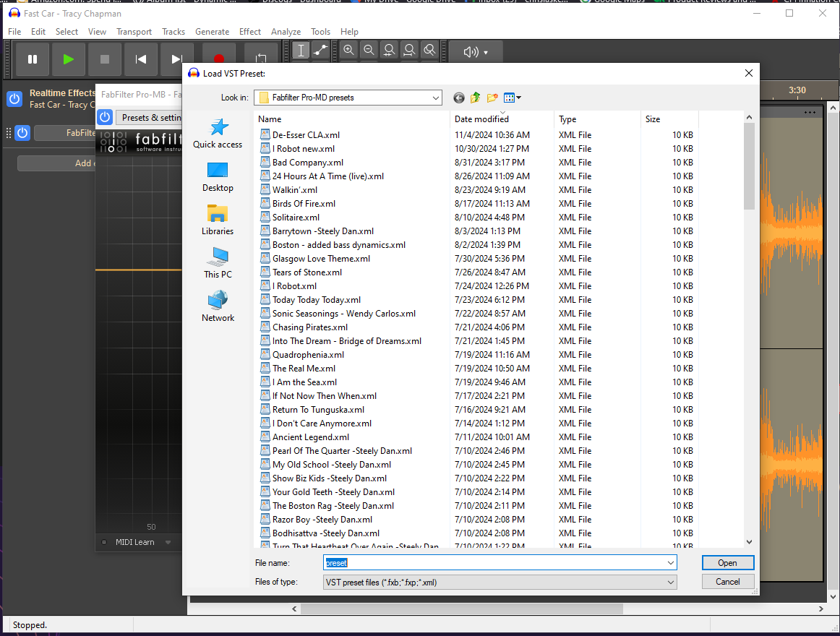
Task: Open the Presets & settings menu
Action: 150,117
